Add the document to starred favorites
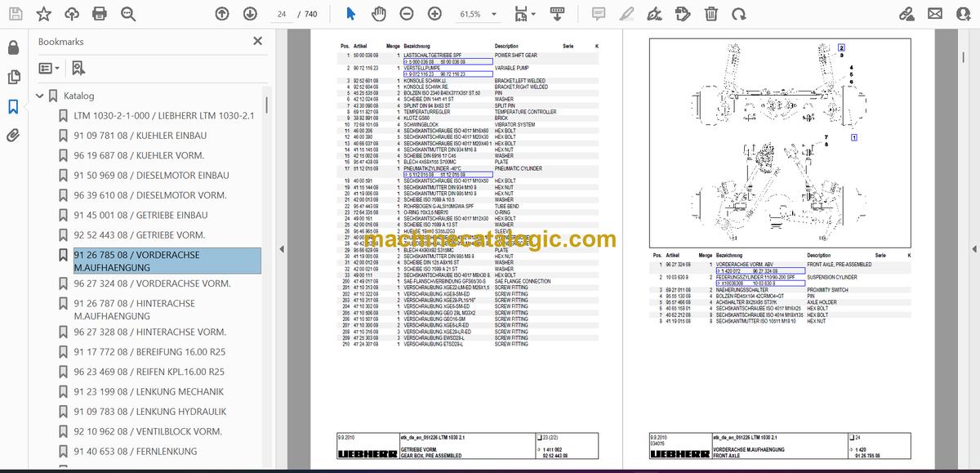The width and height of the screenshot is (980, 473). 44,14
